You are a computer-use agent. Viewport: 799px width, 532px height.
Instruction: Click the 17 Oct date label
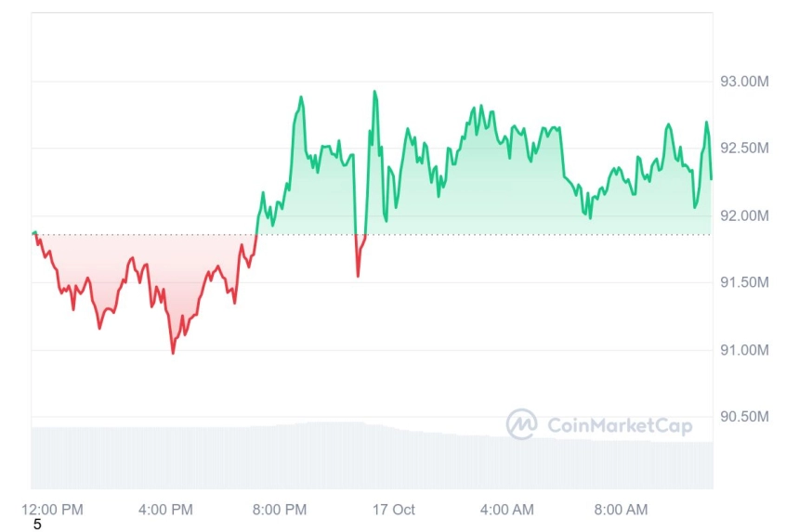click(393, 510)
